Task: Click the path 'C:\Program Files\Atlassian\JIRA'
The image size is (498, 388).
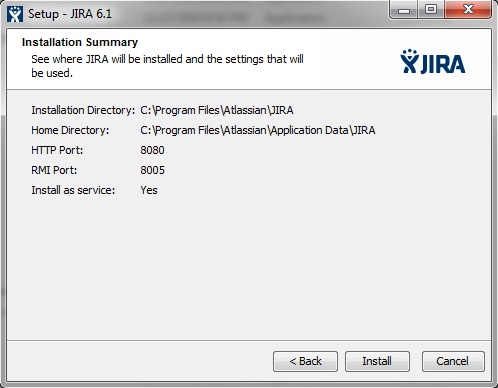Action: pos(217,110)
